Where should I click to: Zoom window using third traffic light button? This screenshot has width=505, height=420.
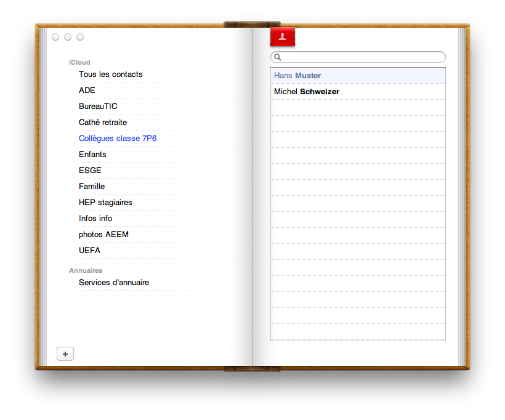(80, 37)
